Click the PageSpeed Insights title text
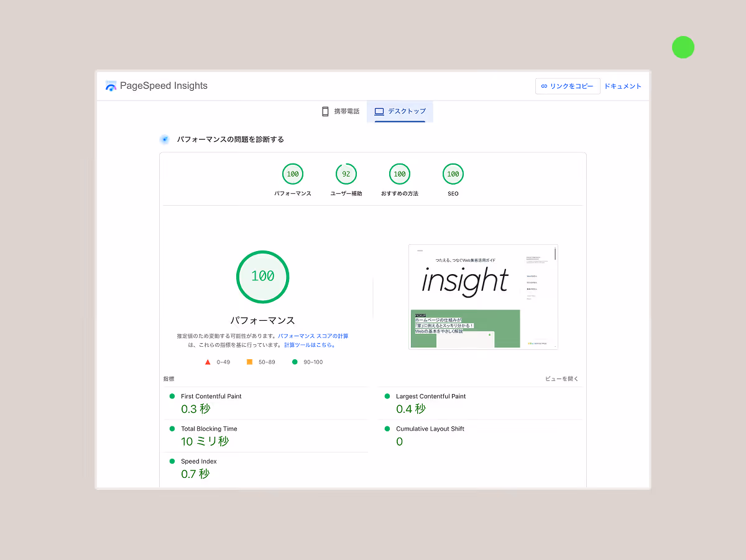746x560 pixels. [x=163, y=86]
